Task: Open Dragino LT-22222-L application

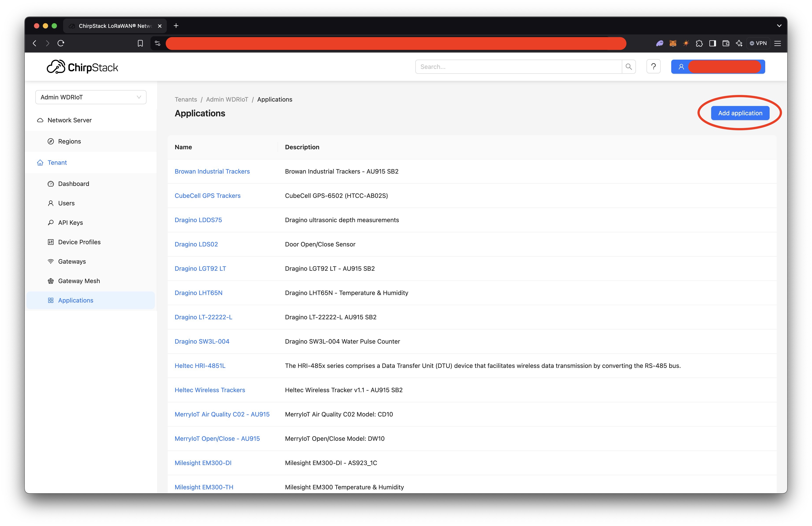Action: tap(203, 317)
